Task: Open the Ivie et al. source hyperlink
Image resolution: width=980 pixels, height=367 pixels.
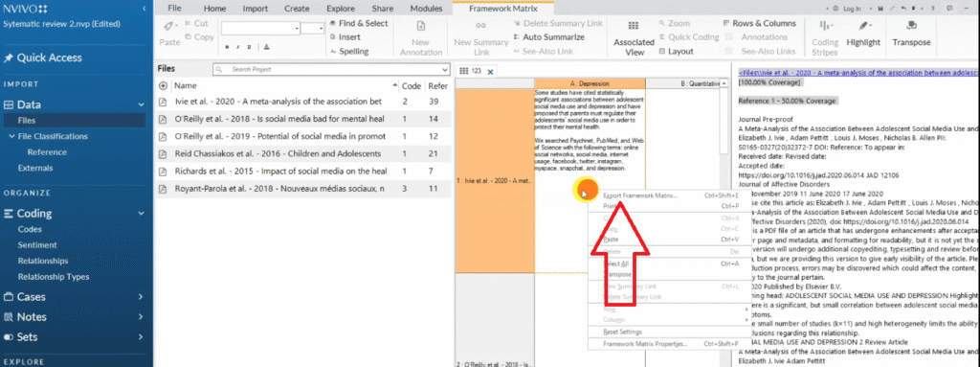Action: point(857,73)
